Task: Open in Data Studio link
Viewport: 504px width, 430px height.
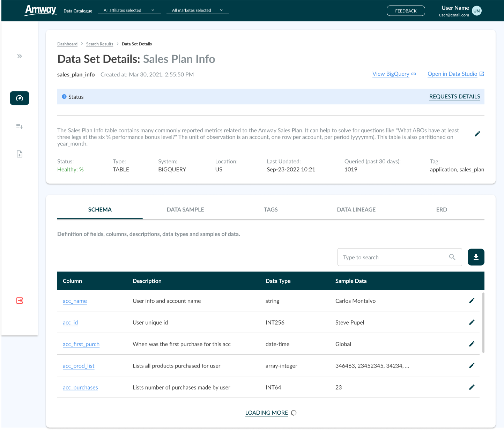Action: coord(455,74)
